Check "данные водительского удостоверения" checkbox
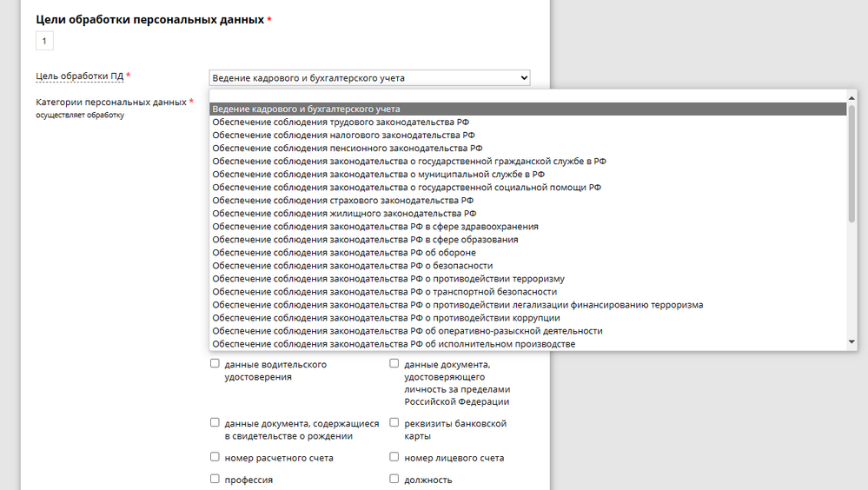868x490 pixels. (215, 365)
